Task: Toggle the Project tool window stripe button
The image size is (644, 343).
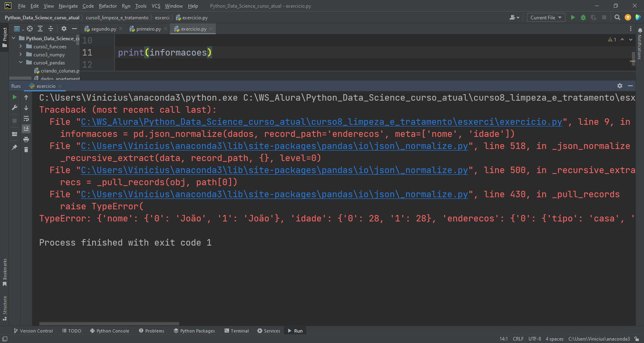Action: tap(4, 37)
